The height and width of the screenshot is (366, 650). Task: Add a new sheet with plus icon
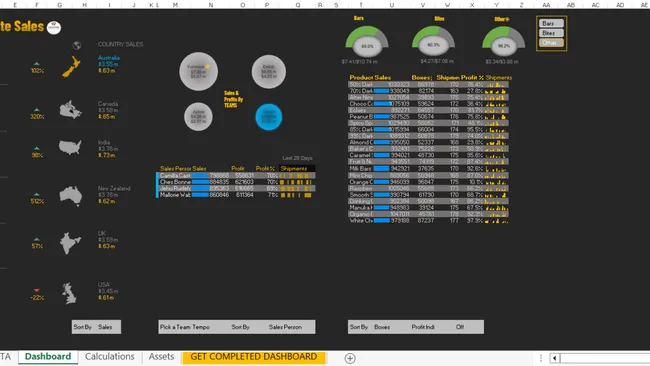350,358
